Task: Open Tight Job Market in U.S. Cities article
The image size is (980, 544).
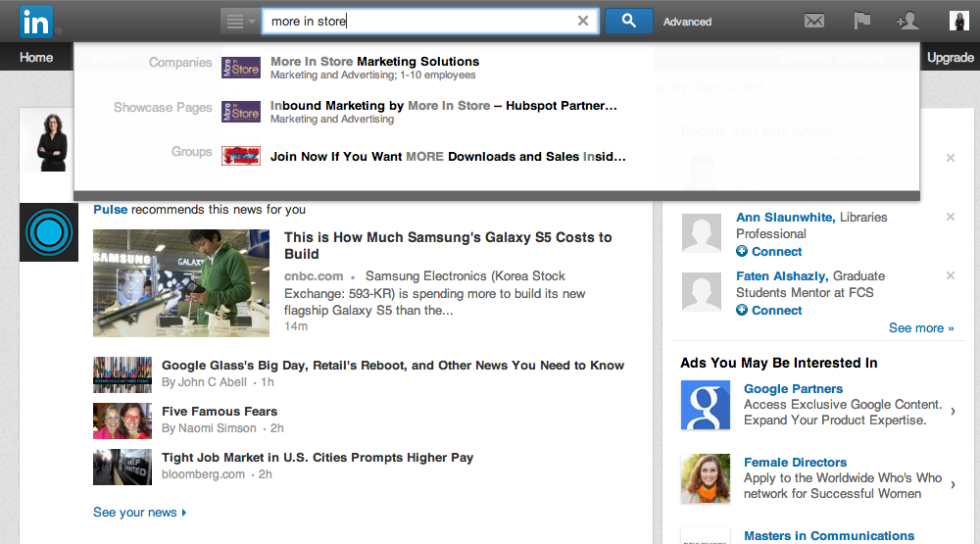Action: [318, 458]
